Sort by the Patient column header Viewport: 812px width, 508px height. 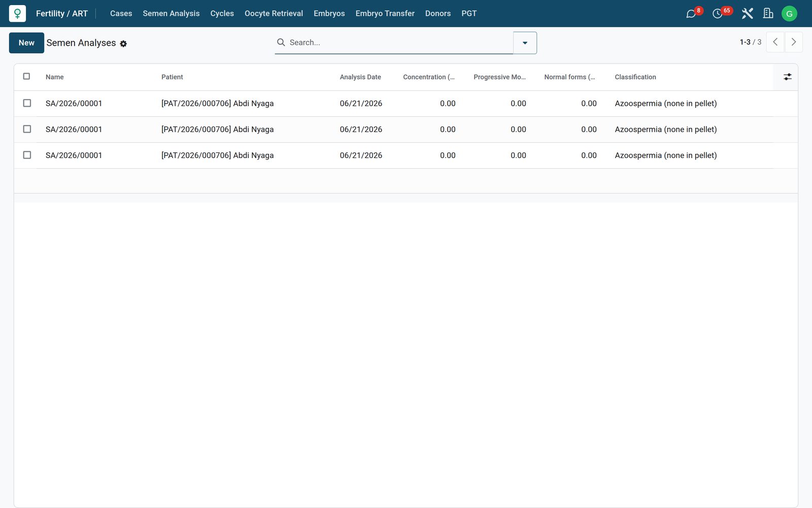click(172, 77)
